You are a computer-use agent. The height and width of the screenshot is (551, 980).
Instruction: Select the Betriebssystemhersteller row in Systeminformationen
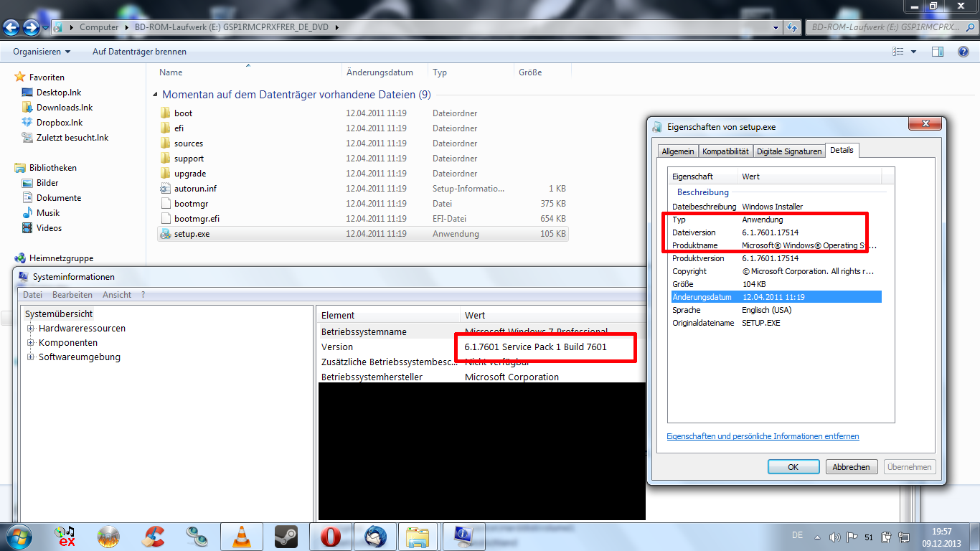(x=481, y=377)
